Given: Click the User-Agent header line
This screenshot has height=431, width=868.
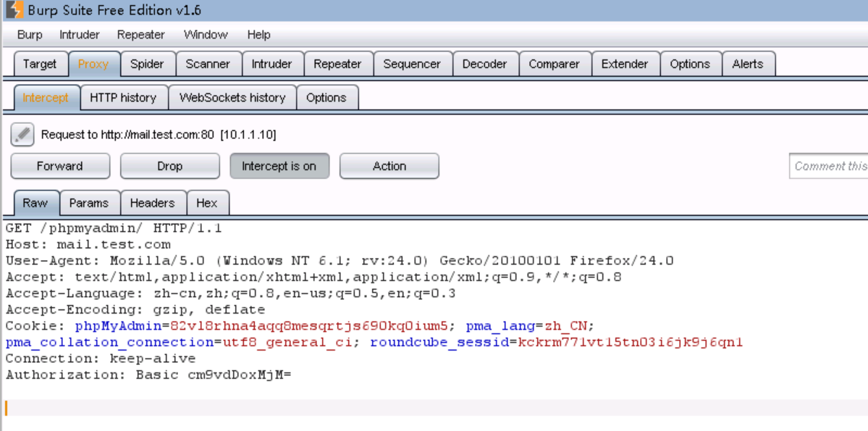Looking at the screenshot, I should (340, 260).
